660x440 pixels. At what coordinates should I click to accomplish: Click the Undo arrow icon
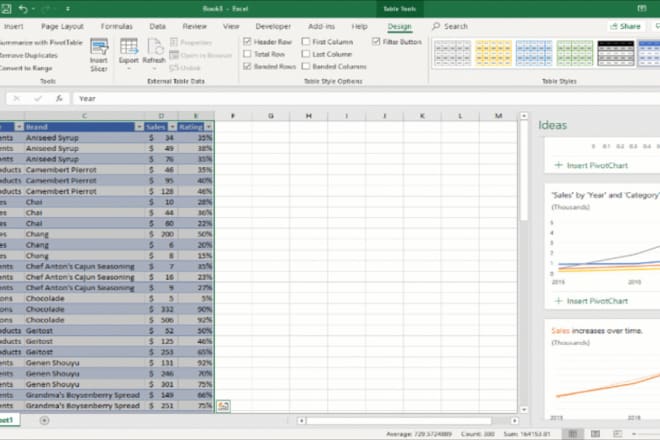tap(23, 8)
